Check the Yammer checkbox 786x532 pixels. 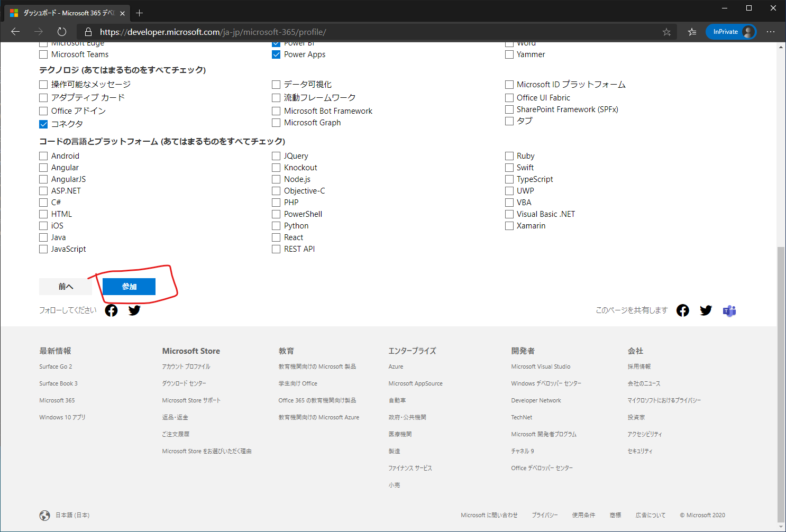click(509, 54)
